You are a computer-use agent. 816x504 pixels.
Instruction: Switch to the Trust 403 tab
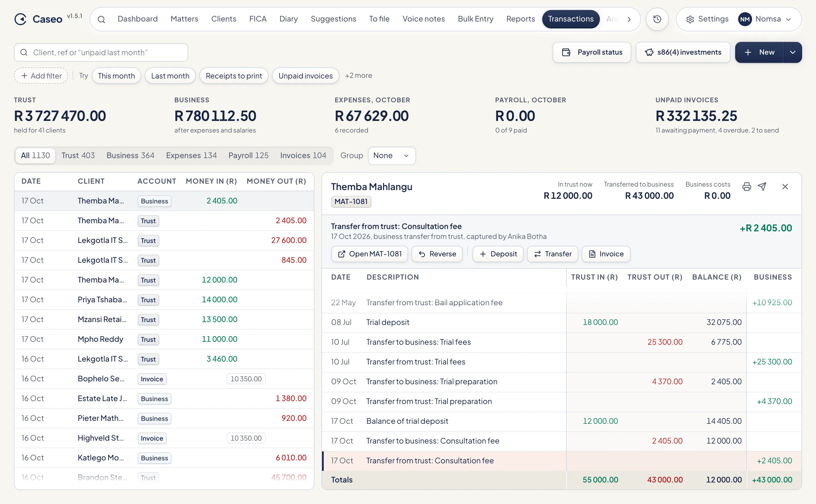pos(78,156)
